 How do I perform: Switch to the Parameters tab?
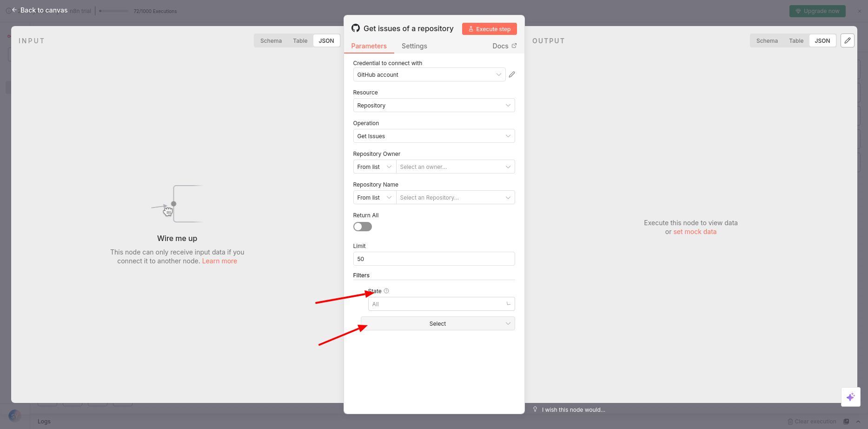pyautogui.click(x=369, y=46)
